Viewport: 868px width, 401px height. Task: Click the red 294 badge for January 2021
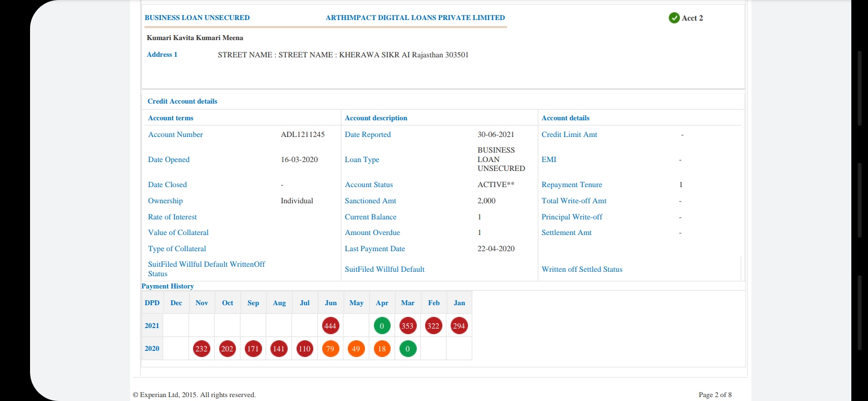(x=459, y=326)
